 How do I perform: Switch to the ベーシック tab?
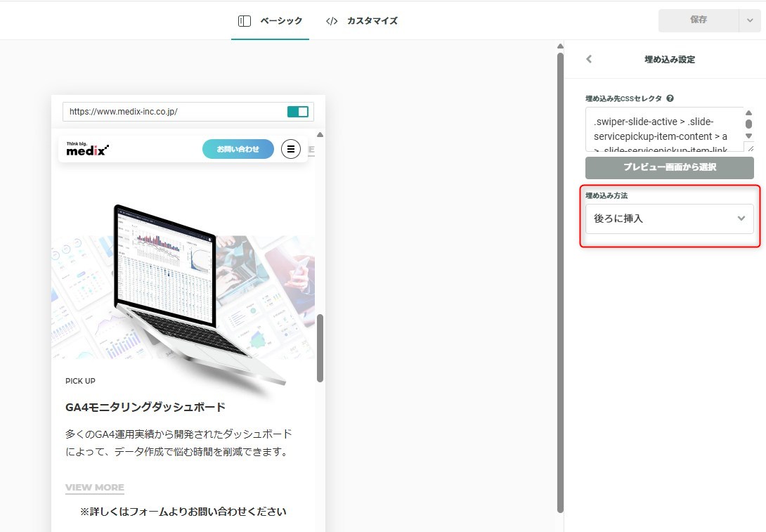pyautogui.click(x=280, y=21)
